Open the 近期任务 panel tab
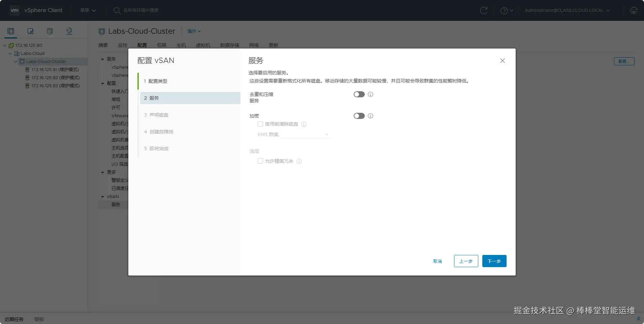644x324 pixels. pos(14,319)
